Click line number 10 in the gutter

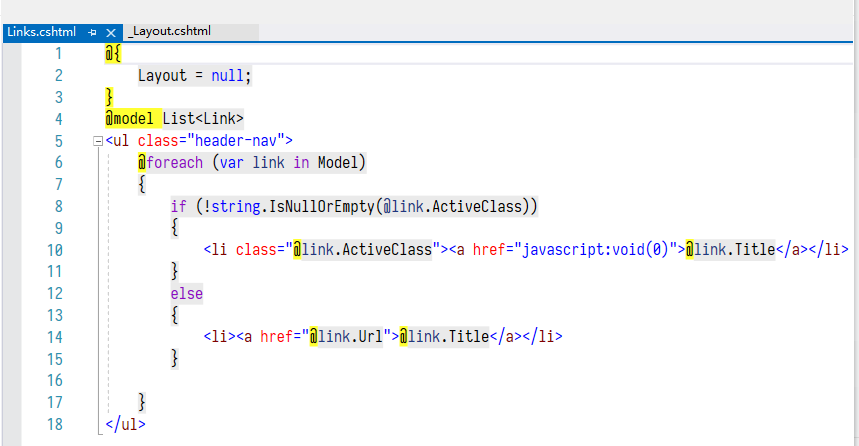point(53,249)
